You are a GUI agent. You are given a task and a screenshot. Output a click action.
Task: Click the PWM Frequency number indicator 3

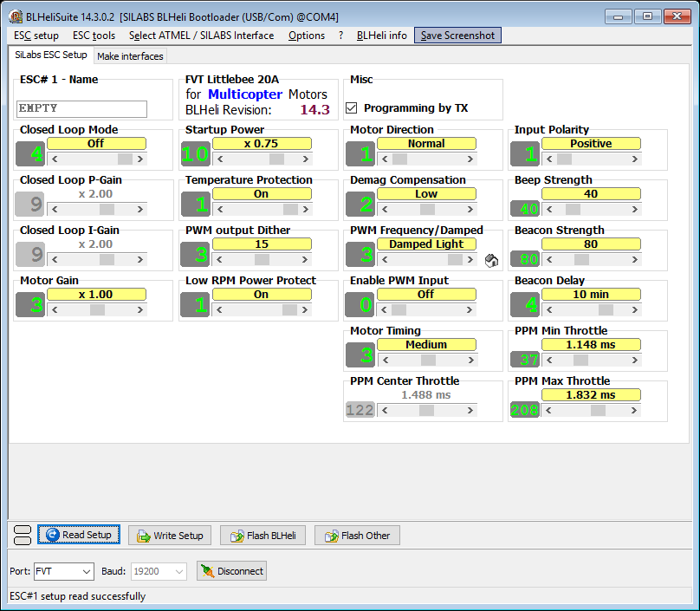(x=360, y=255)
